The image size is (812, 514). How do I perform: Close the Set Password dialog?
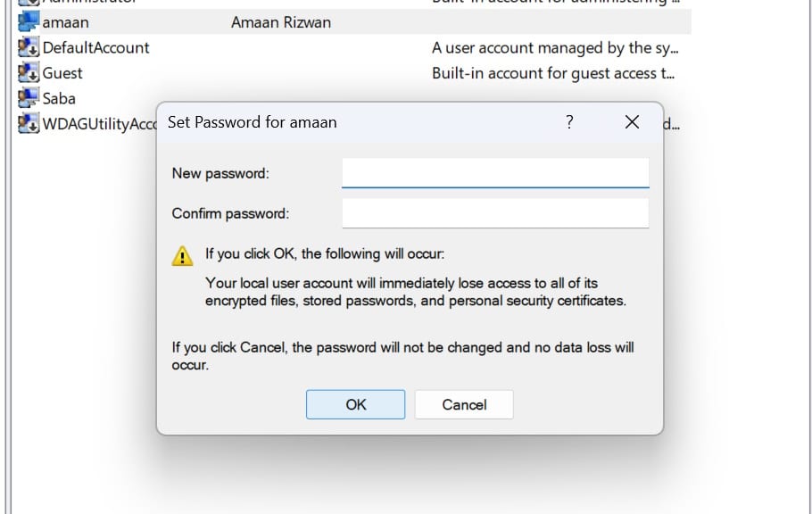632,122
